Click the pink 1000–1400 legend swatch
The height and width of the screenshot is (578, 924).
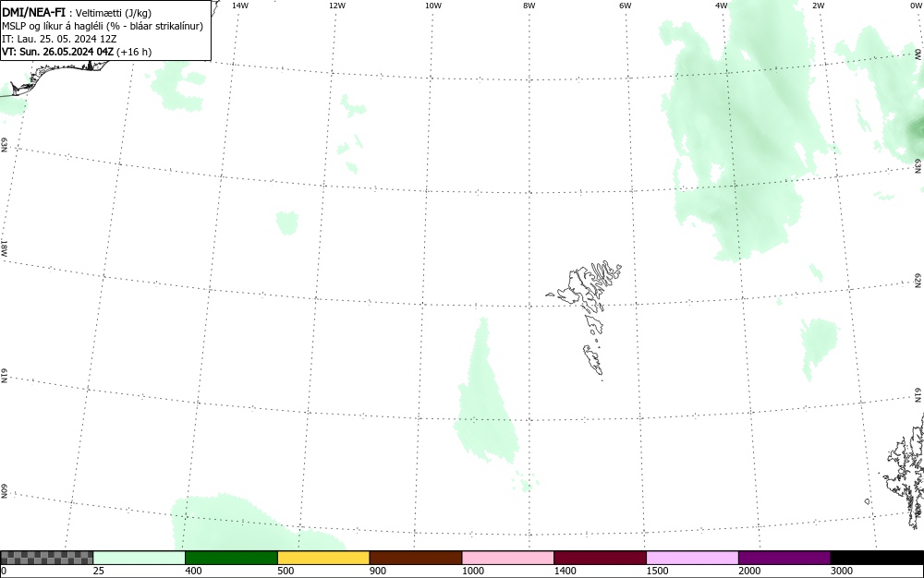[x=508, y=558]
